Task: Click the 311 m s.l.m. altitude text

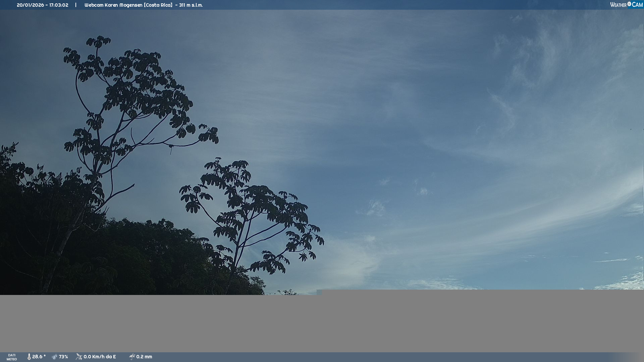Action: (x=191, y=5)
